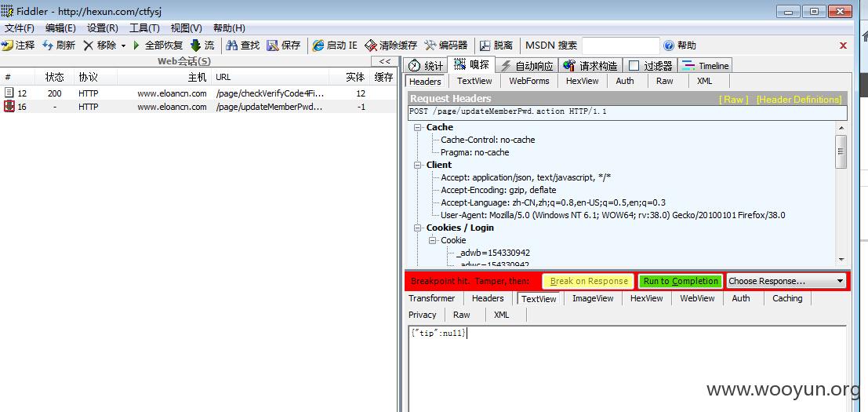The height and width of the screenshot is (412, 868).
Task: Click the comment (注释) toolbar icon
Action: 7,46
